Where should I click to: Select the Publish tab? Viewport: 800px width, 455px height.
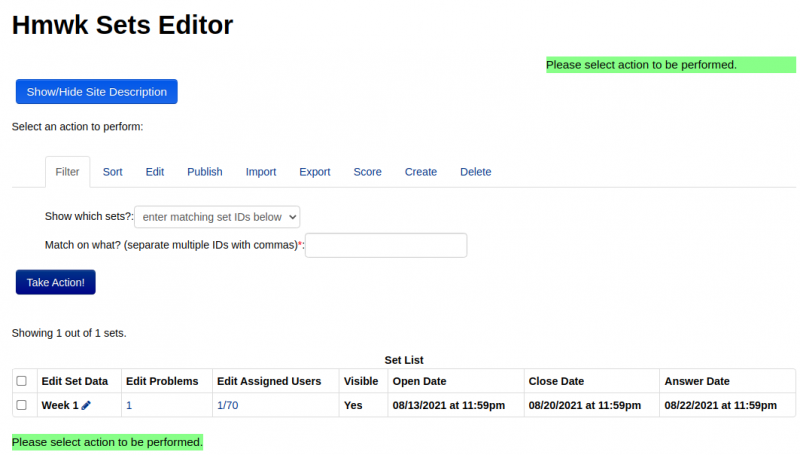click(205, 172)
